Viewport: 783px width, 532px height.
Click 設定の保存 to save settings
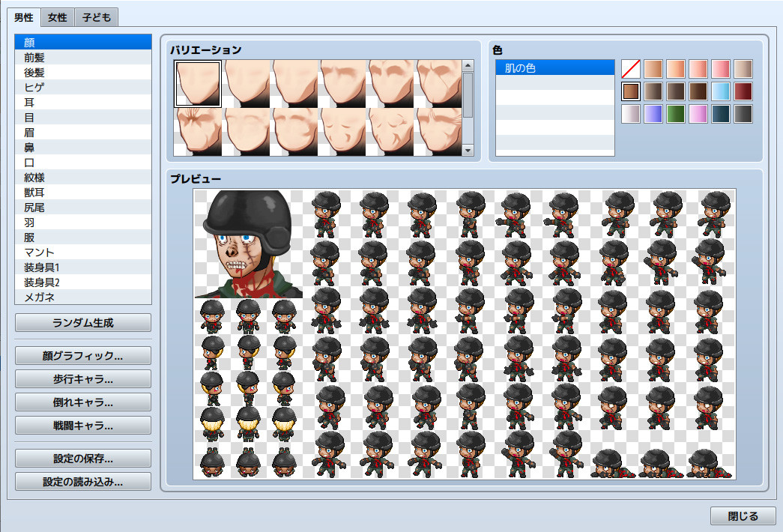[x=82, y=458]
